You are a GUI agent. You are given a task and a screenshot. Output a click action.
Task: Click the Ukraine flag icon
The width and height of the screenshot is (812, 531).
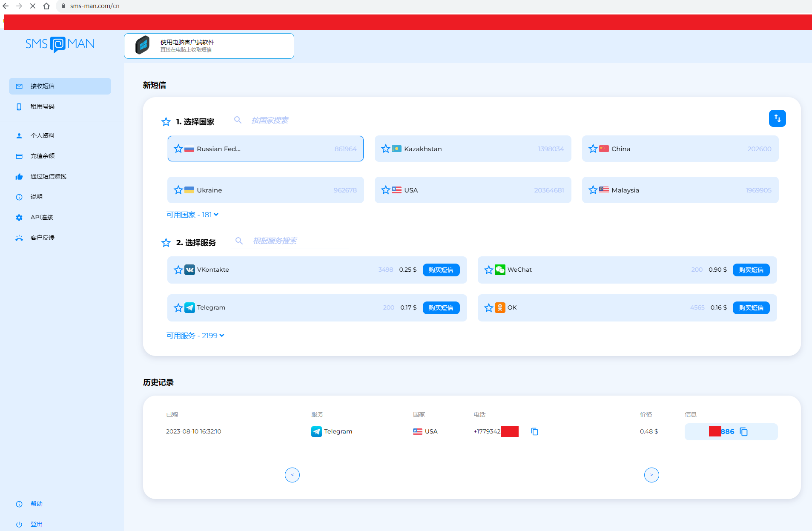[x=189, y=190]
